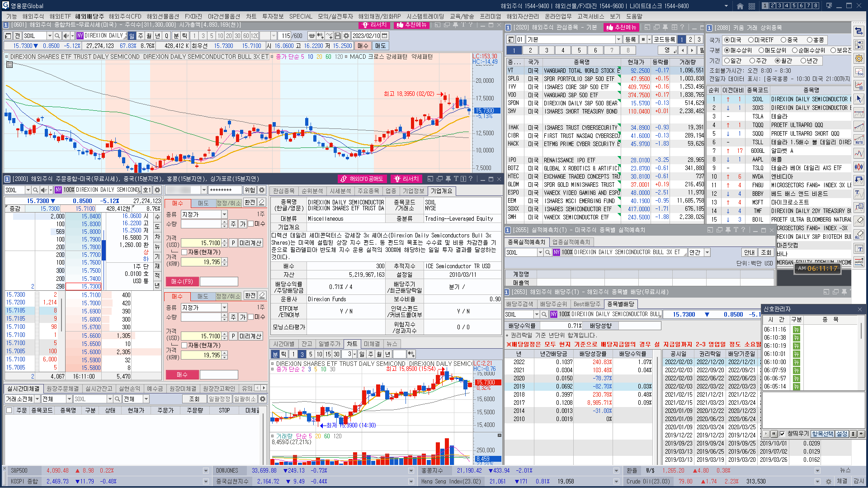Click 코드등록 button in watchlist
The height and width of the screenshot is (488, 868).
click(x=664, y=39)
